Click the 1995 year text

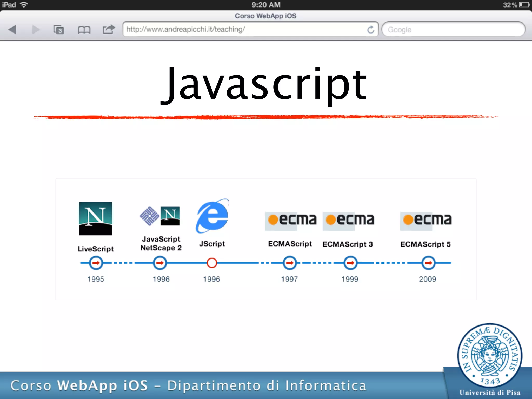click(x=96, y=279)
